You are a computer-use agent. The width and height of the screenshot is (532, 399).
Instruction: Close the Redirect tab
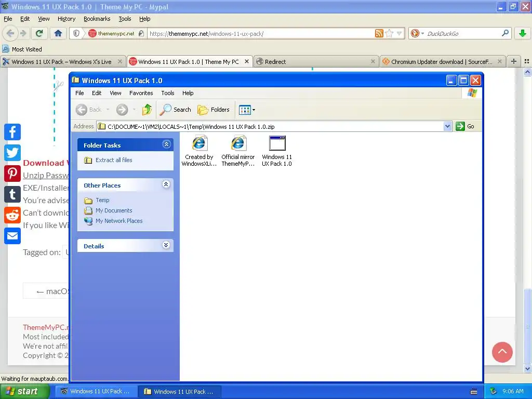click(373, 61)
